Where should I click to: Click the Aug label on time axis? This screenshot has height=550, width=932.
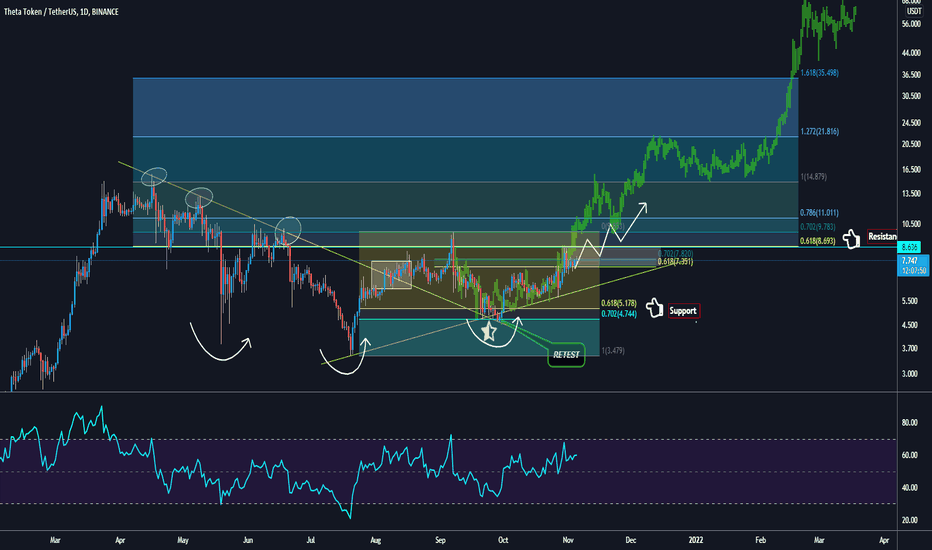coord(375,540)
